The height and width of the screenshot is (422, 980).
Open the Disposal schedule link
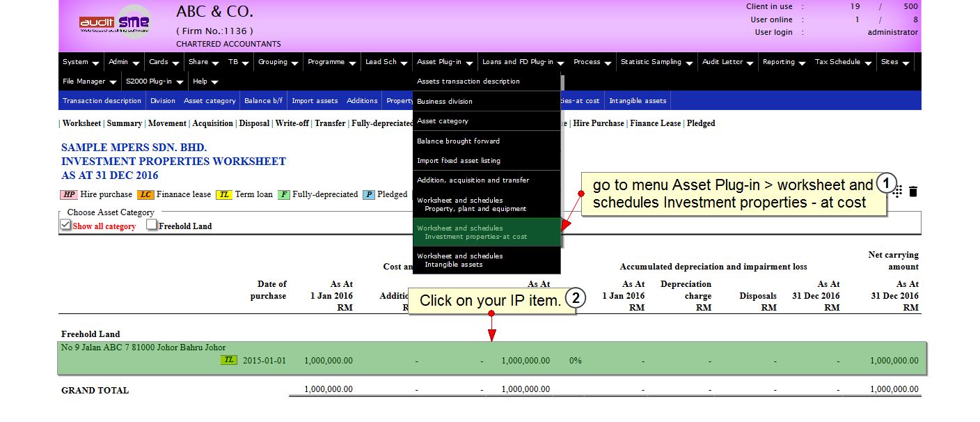(255, 123)
